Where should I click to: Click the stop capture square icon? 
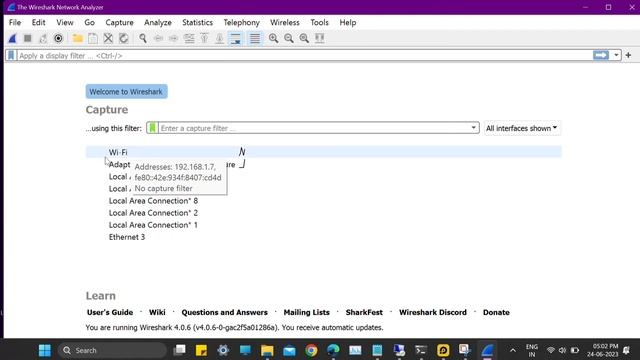click(x=27, y=38)
